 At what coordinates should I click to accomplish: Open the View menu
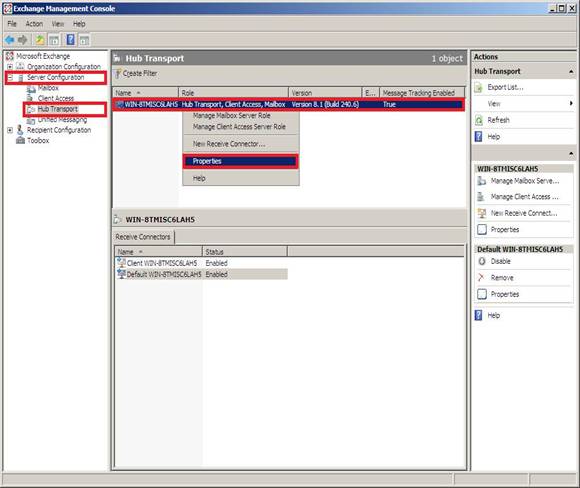pos(58,24)
